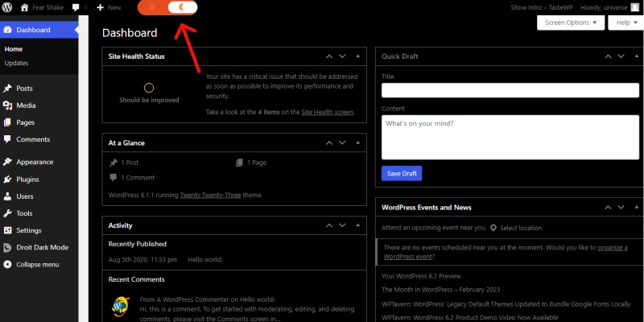Click the page icon beside 1 Page
Viewport: 644px width, 322px height.
[x=239, y=163]
